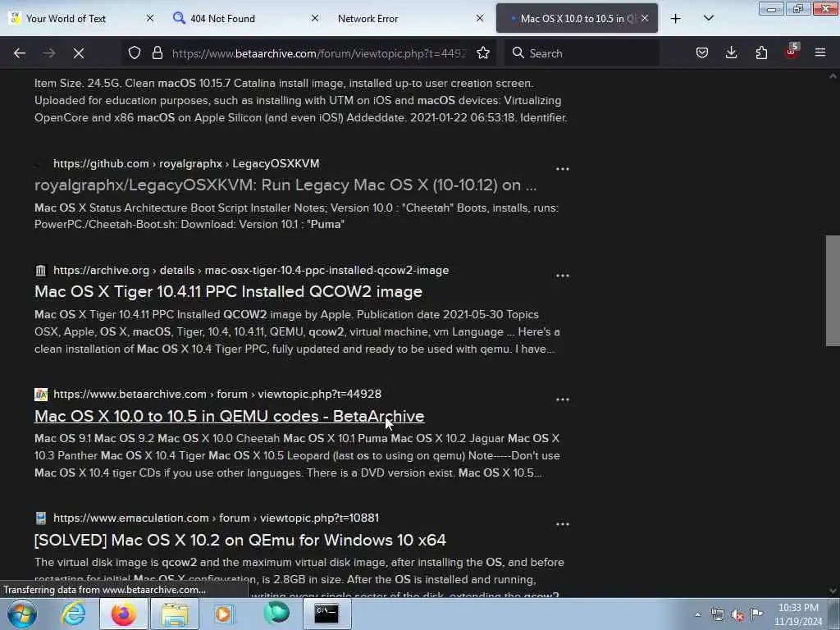Open the Extensions puzzle icon
This screenshot has width=840, height=630.
pyautogui.click(x=761, y=53)
